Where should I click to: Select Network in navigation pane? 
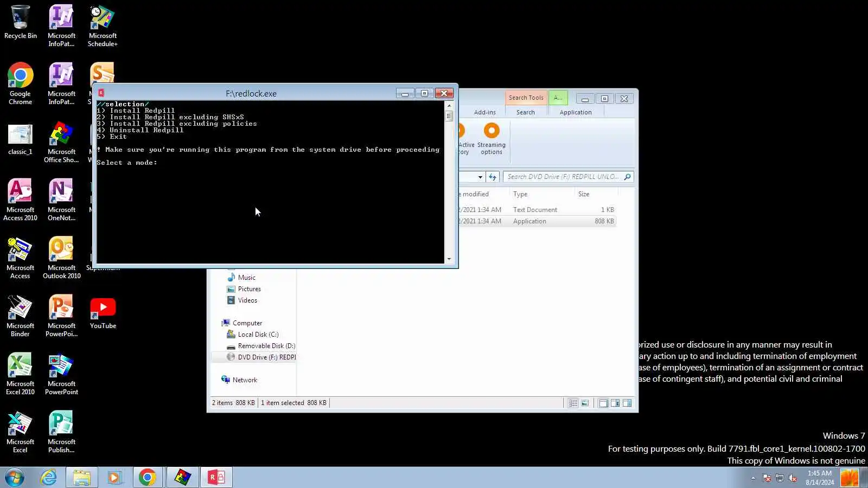[x=245, y=380]
